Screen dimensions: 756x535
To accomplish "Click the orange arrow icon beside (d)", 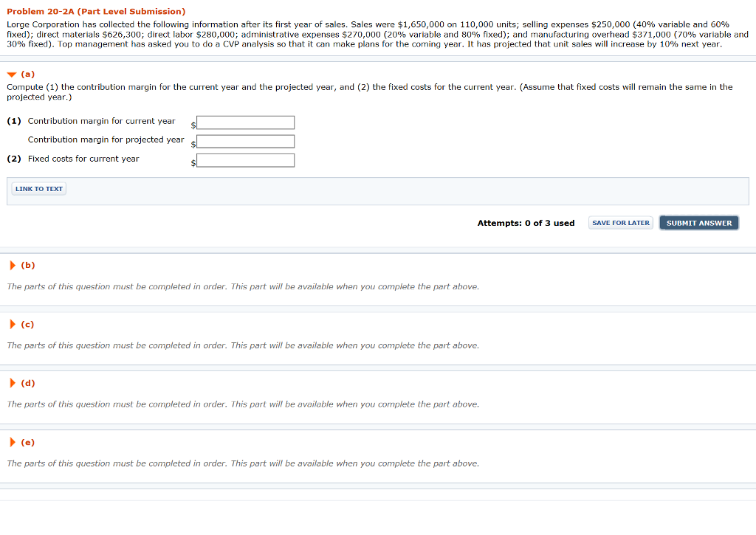I will tap(11, 383).
